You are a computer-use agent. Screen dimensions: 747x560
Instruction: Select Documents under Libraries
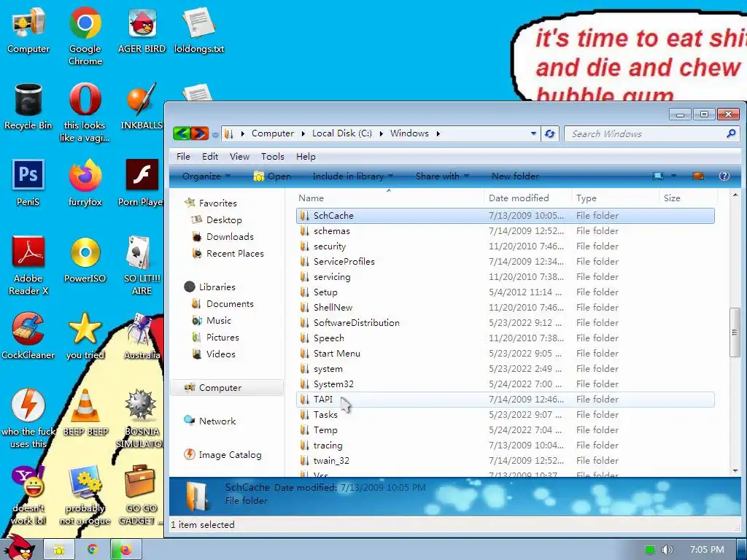coord(230,304)
